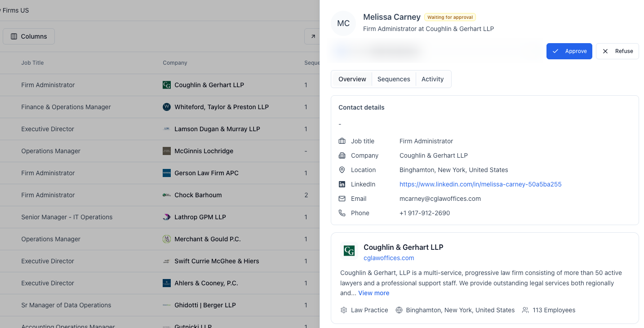Click the Location pin icon

342,170
